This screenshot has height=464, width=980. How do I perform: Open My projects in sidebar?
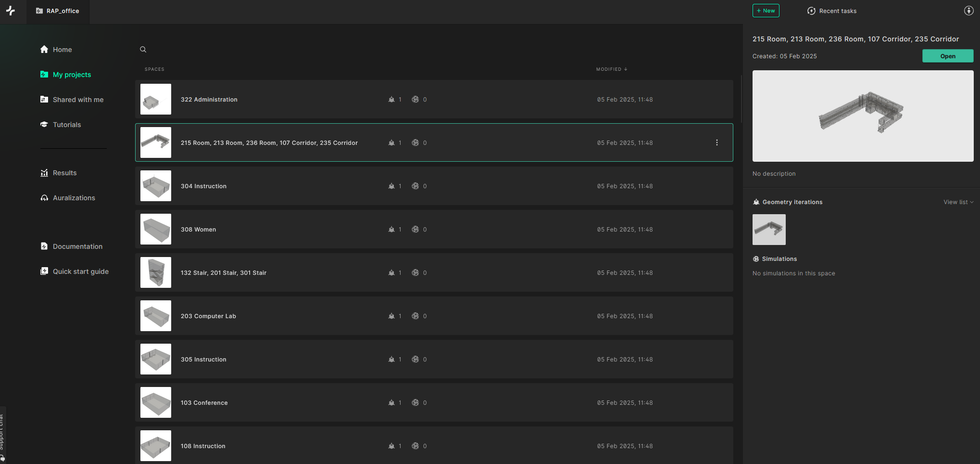tap(66, 75)
